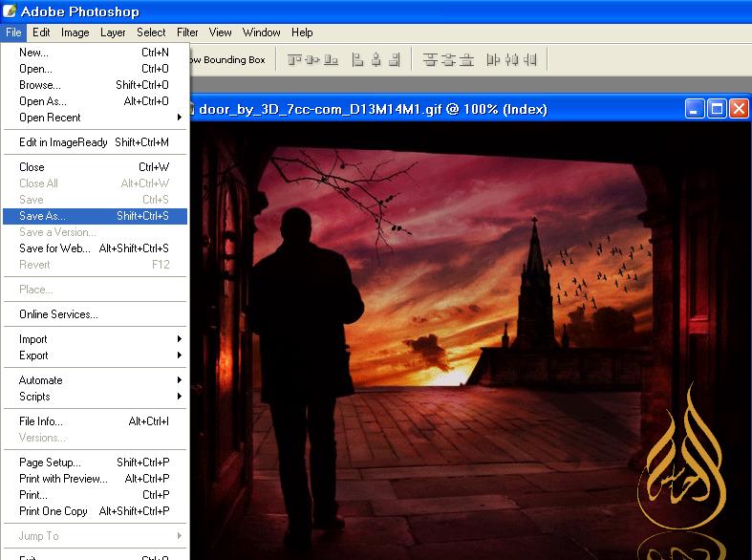Select Save for Web menu entry
This screenshot has width=752, height=560.
pos(95,248)
